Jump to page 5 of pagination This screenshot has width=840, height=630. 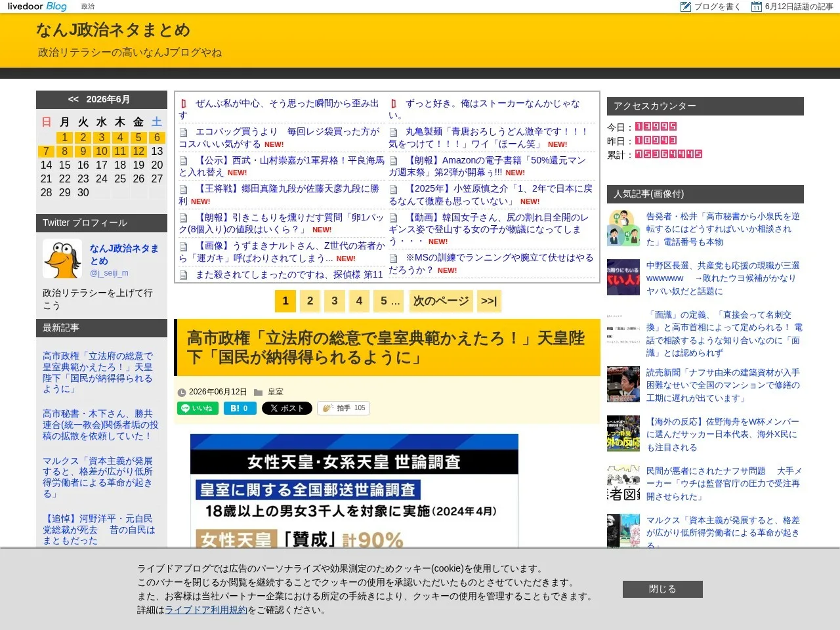390,301
